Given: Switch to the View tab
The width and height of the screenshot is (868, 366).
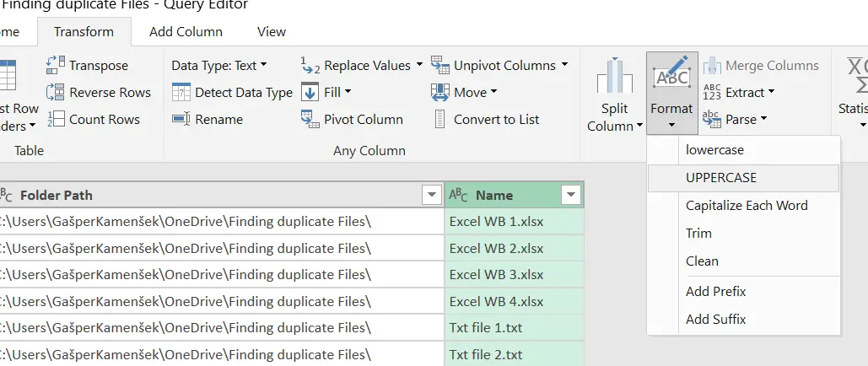Looking at the screenshot, I should 272,31.
